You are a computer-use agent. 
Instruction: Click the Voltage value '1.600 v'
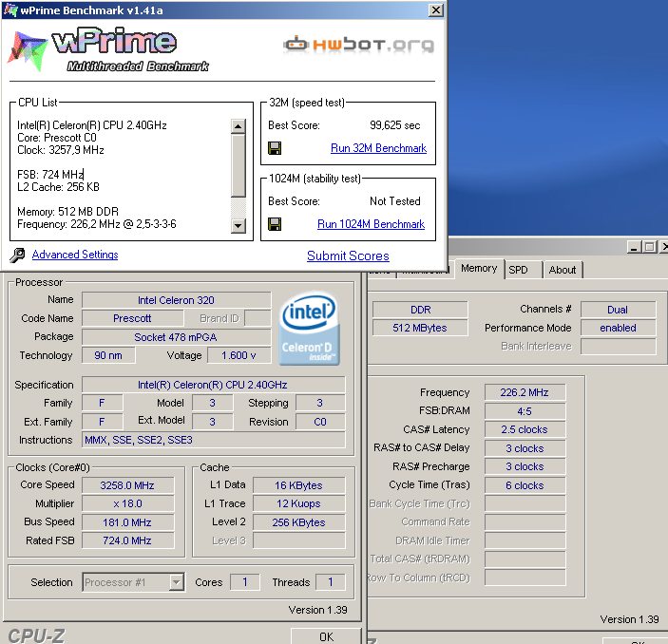click(239, 355)
